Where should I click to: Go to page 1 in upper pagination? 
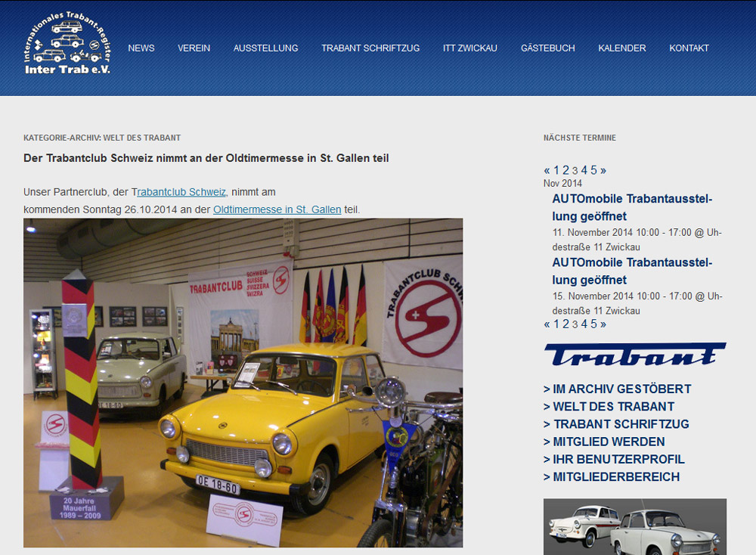[x=556, y=170]
